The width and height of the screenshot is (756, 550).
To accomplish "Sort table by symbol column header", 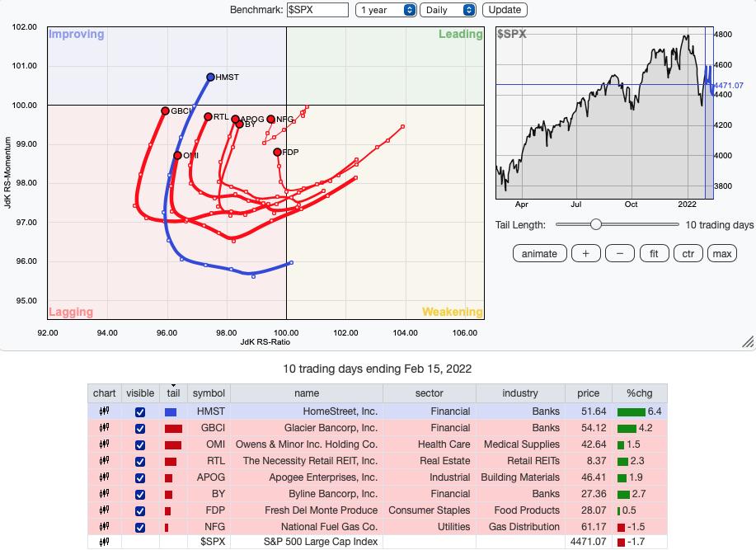I will click(209, 393).
